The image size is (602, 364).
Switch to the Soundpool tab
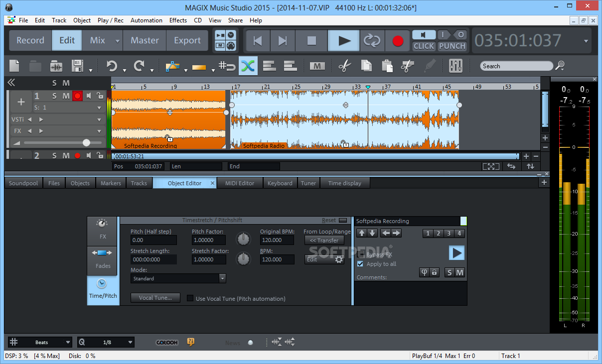(x=23, y=183)
